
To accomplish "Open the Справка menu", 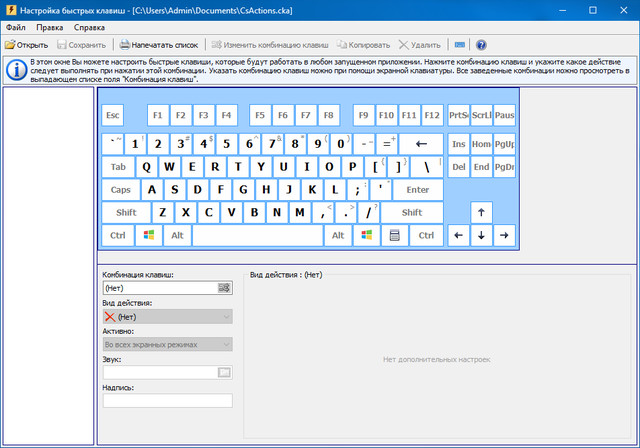I will coord(89,27).
